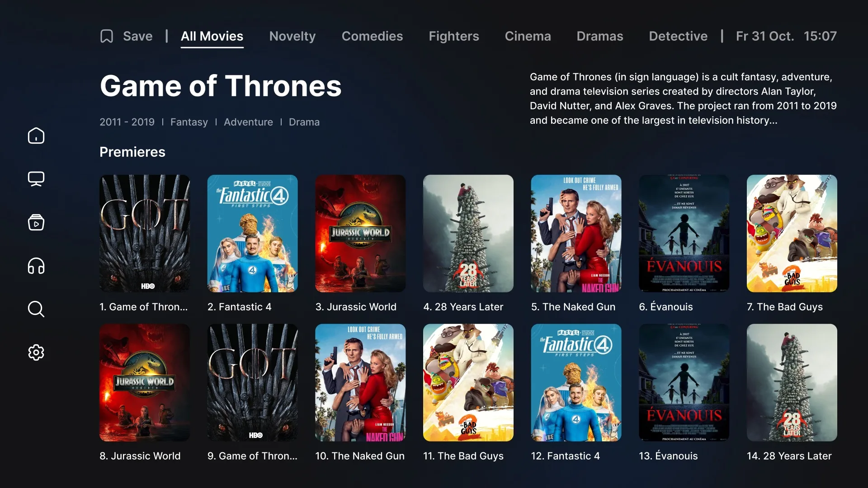This screenshot has width=868, height=488.
Task: Go to the Detective tab
Action: coord(678,36)
